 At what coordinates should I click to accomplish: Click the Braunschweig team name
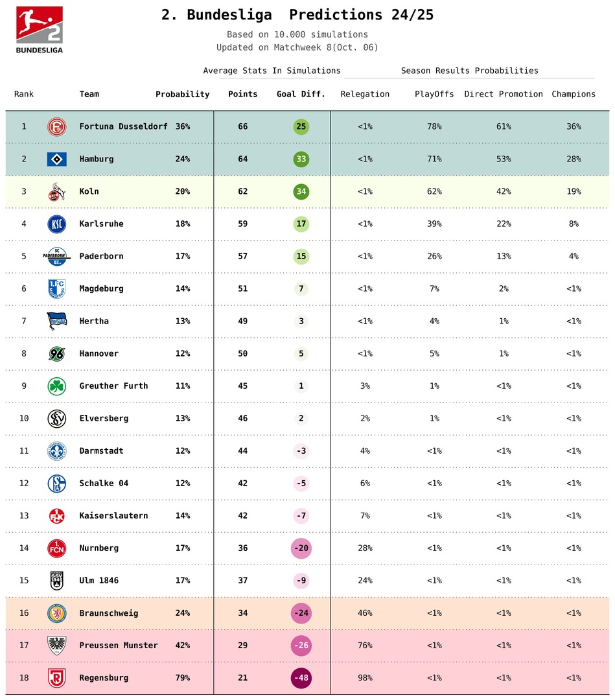109,613
